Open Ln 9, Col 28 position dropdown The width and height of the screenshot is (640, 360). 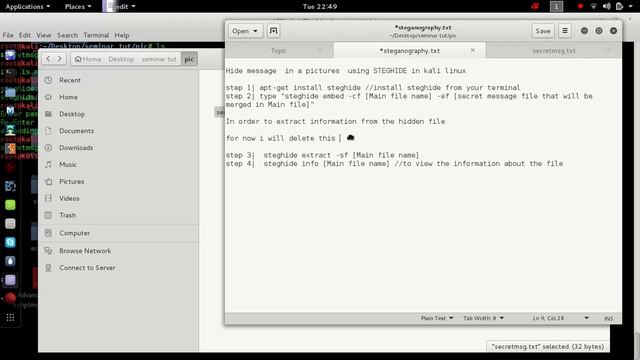tap(560, 318)
